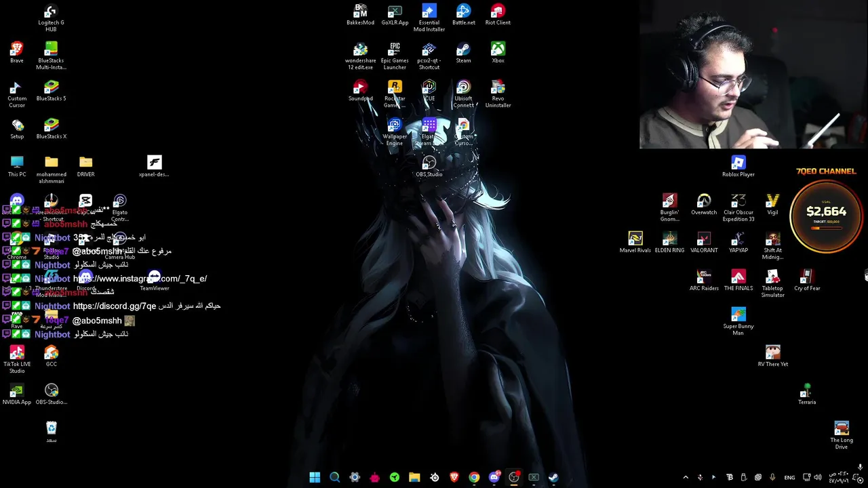Open the Cry of Fear shortcut

tap(807, 281)
